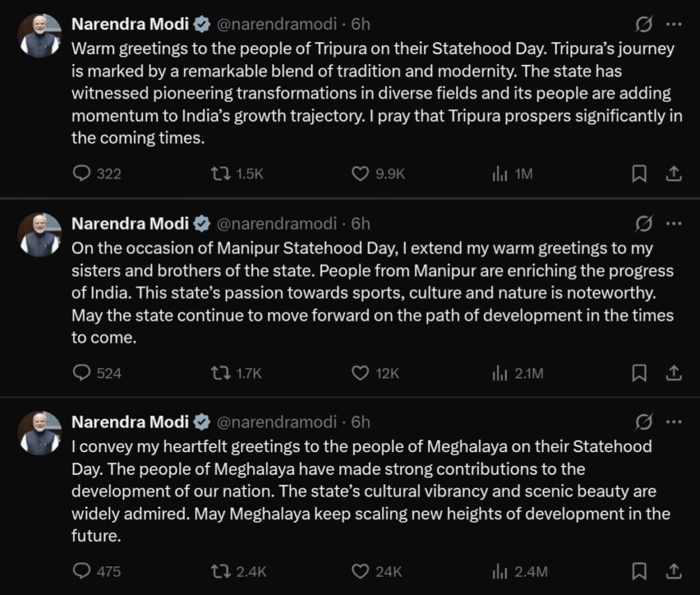This screenshot has width=700, height=595.
Task: Open profile picture on the Tripura tweet
Action: [x=40, y=36]
